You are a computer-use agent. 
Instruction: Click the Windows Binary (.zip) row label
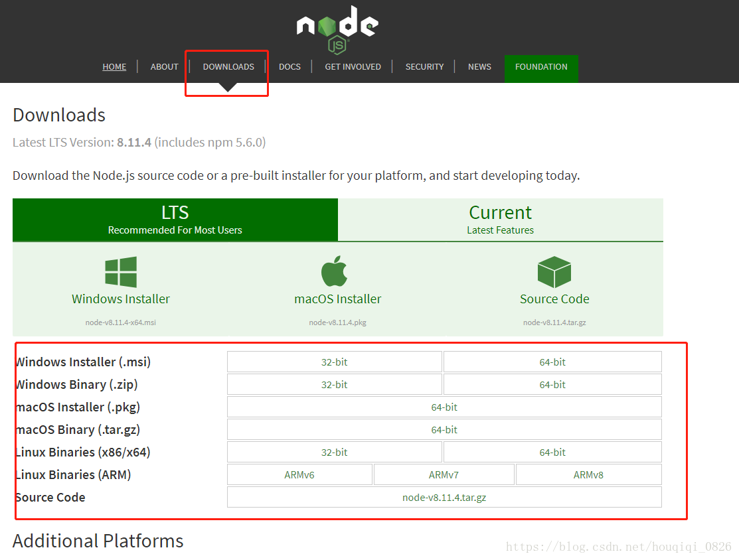point(77,385)
